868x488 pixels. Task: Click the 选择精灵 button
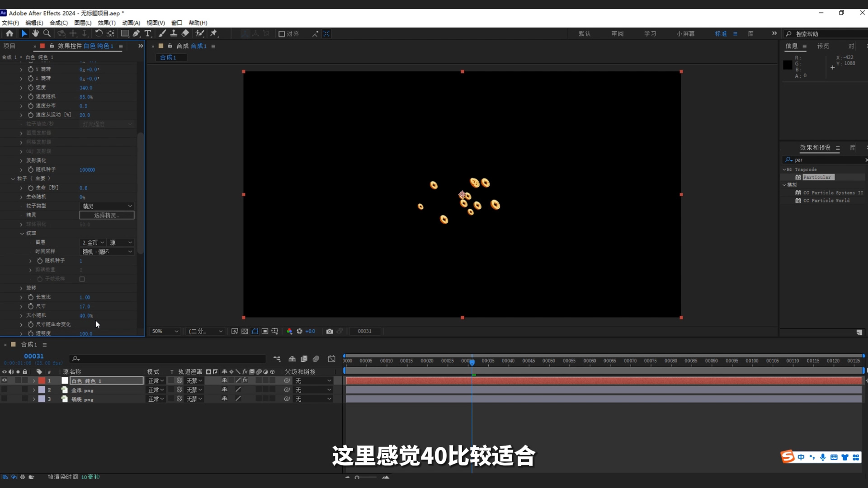[x=106, y=215]
